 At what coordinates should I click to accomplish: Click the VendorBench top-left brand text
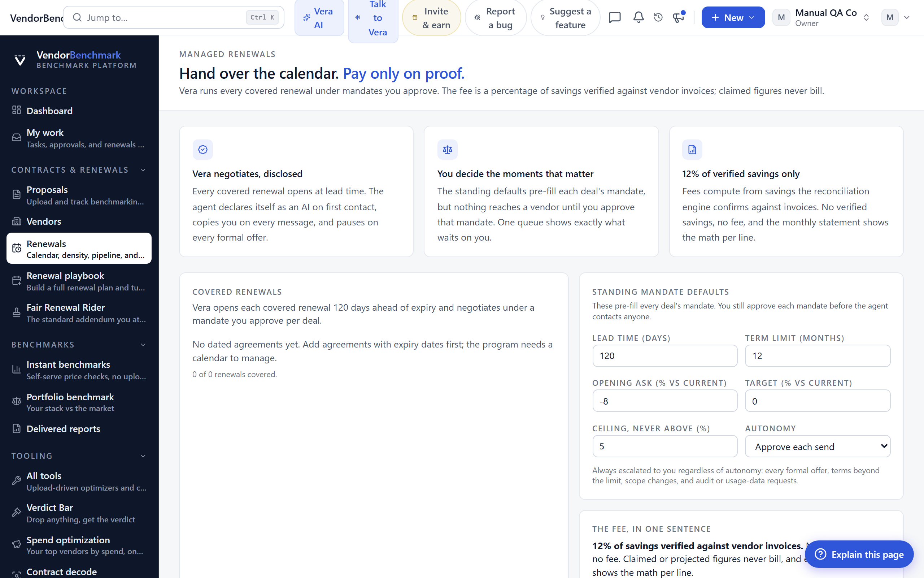[36, 18]
